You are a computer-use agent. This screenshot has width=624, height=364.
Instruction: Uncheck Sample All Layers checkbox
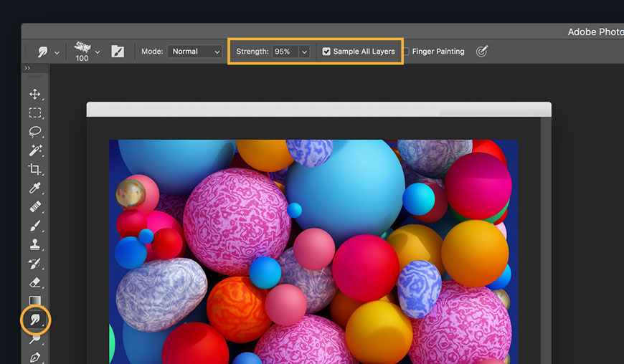(x=326, y=52)
